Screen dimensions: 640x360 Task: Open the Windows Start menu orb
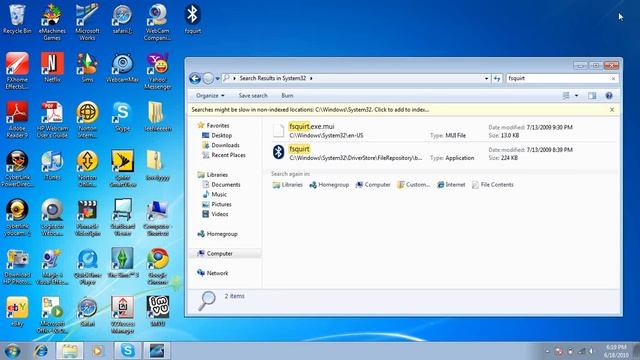pos(13,351)
